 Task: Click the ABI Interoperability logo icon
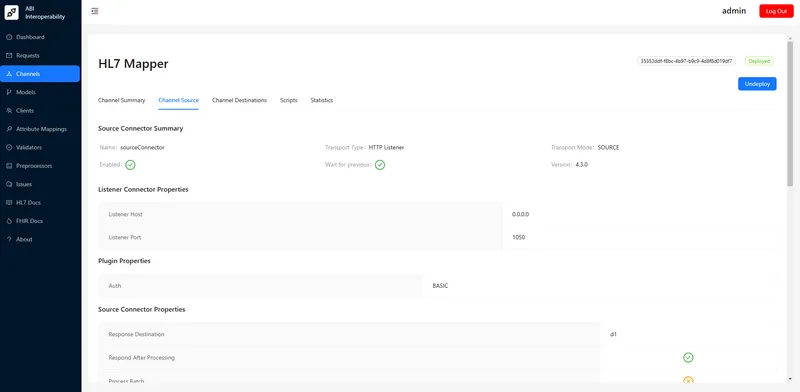pos(12,13)
